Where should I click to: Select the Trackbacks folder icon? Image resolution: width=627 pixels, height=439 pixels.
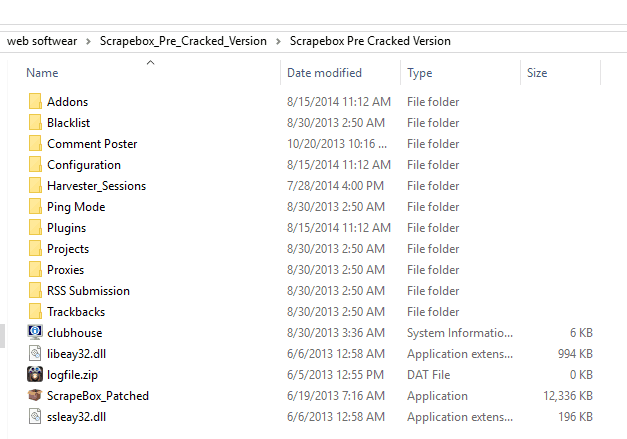[x=35, y=311]
